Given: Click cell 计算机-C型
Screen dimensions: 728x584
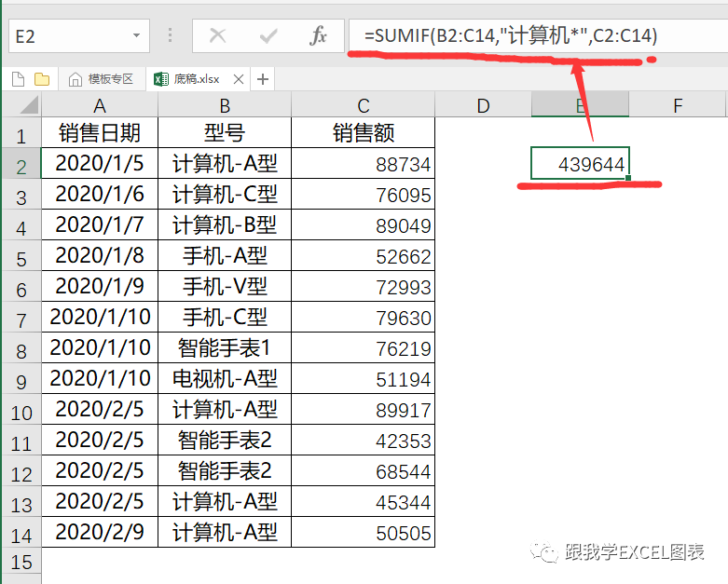Looking at the screenshot, I should pos(225,194).
